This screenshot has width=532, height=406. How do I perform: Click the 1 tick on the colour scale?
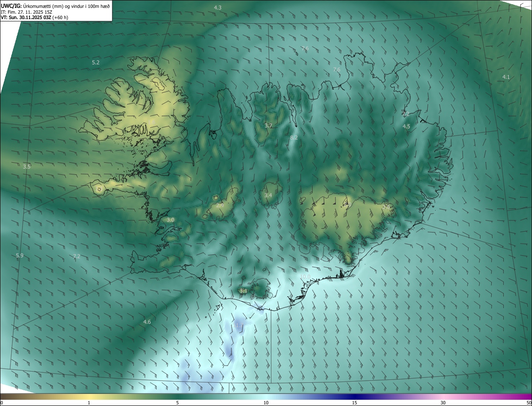[x=89, y=403]
